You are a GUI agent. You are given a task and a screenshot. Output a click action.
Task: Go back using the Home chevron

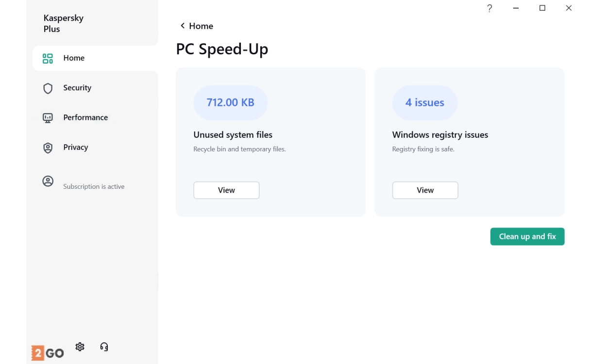[183, 26]
